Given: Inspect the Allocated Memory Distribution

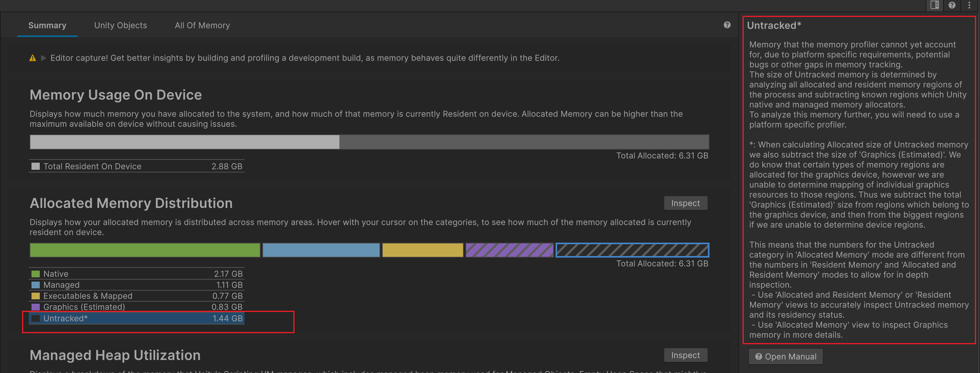Looking at the screenshot, I should click(x=685, y=203).
